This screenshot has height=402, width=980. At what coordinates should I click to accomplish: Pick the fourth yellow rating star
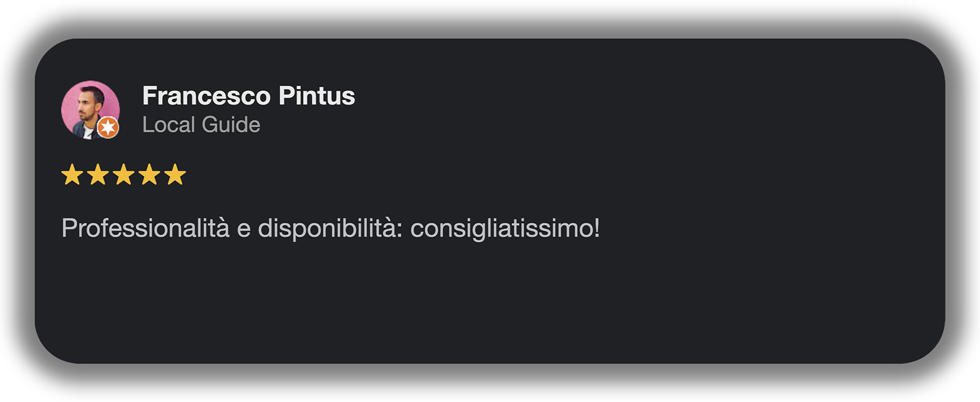(150, 175)
